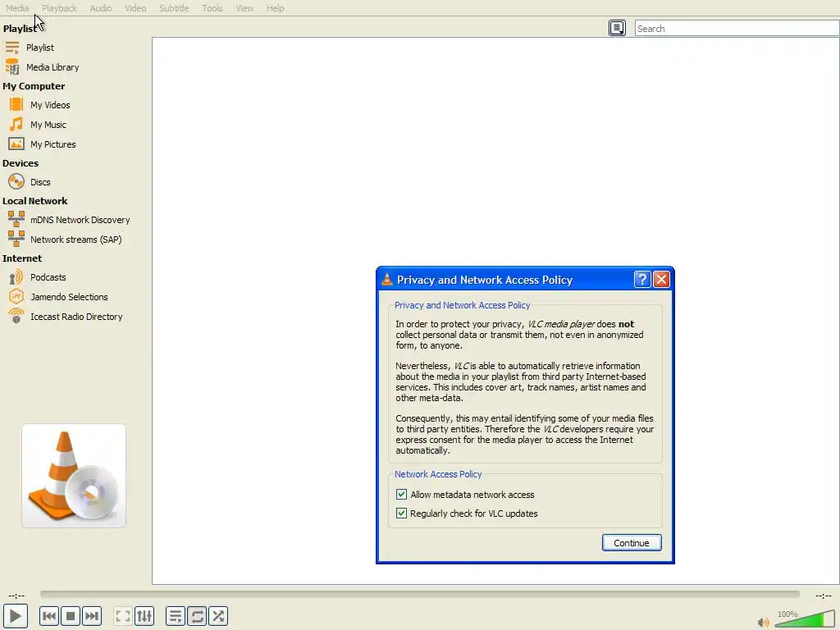Click the Local Network section heading

pyautogui.click(x=34, y=201)
